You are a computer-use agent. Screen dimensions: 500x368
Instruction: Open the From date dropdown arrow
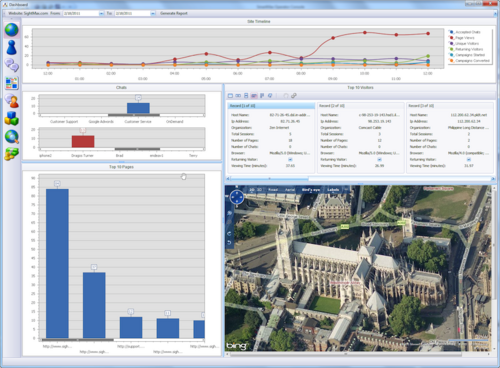click(x=101, y=13)
